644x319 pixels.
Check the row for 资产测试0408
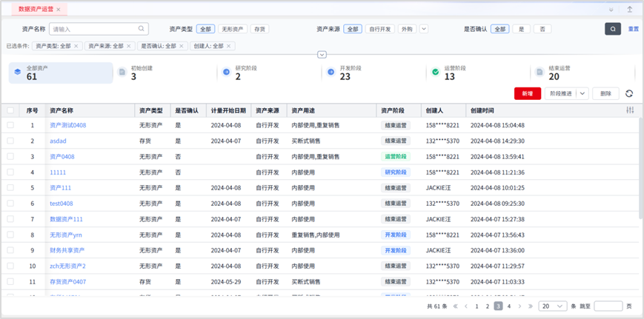point(10,125)
